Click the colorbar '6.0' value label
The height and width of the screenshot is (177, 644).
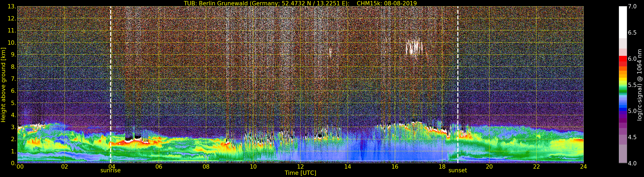coord(632,59)
